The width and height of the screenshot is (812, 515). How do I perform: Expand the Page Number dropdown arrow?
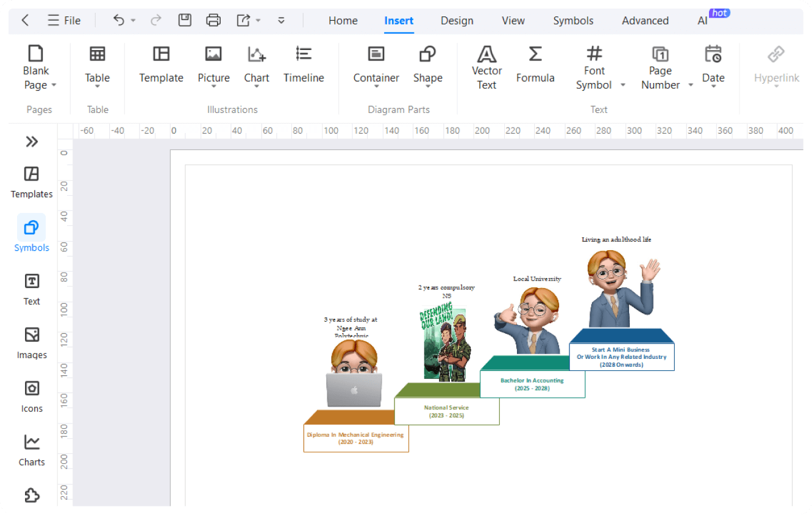pyautogui.click(x=691, y=85)
